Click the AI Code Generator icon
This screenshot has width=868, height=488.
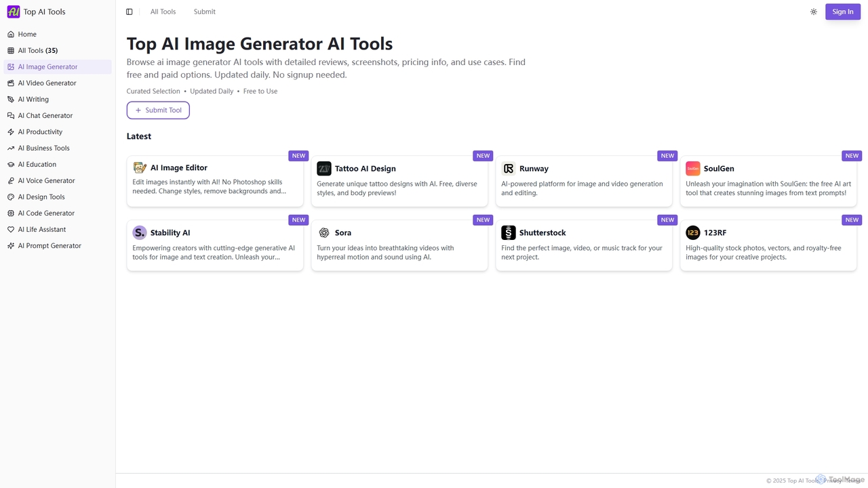pyautogui.click(x=11, y=213)
